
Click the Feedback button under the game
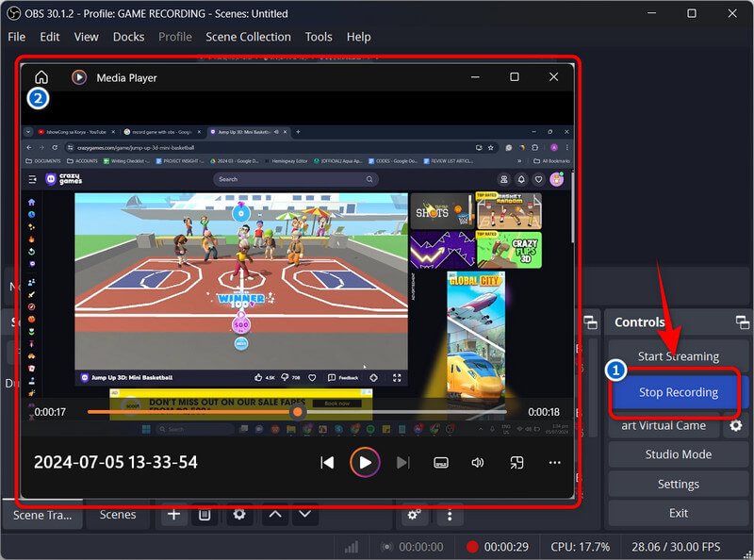(x=343, y=378)
